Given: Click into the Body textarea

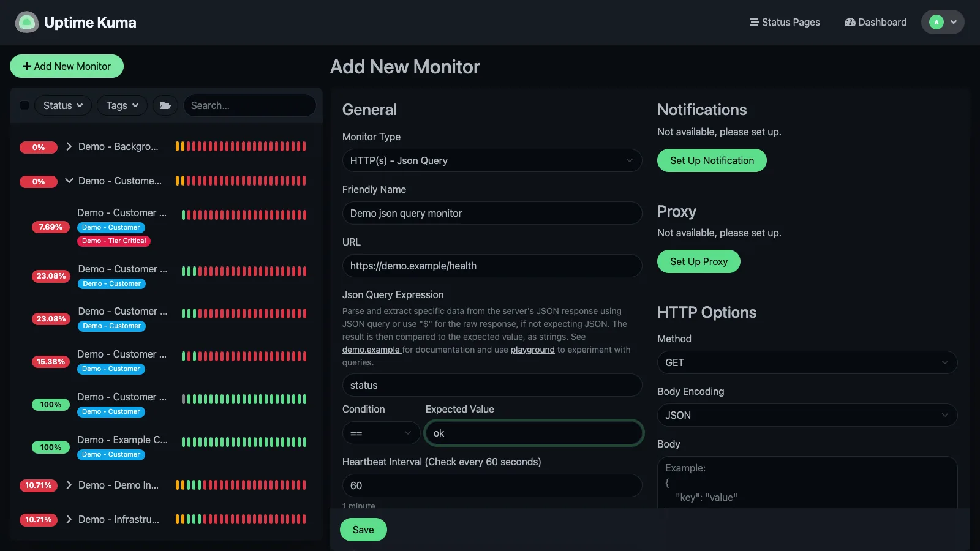Looking at the screenshot, I should [807, 482].
